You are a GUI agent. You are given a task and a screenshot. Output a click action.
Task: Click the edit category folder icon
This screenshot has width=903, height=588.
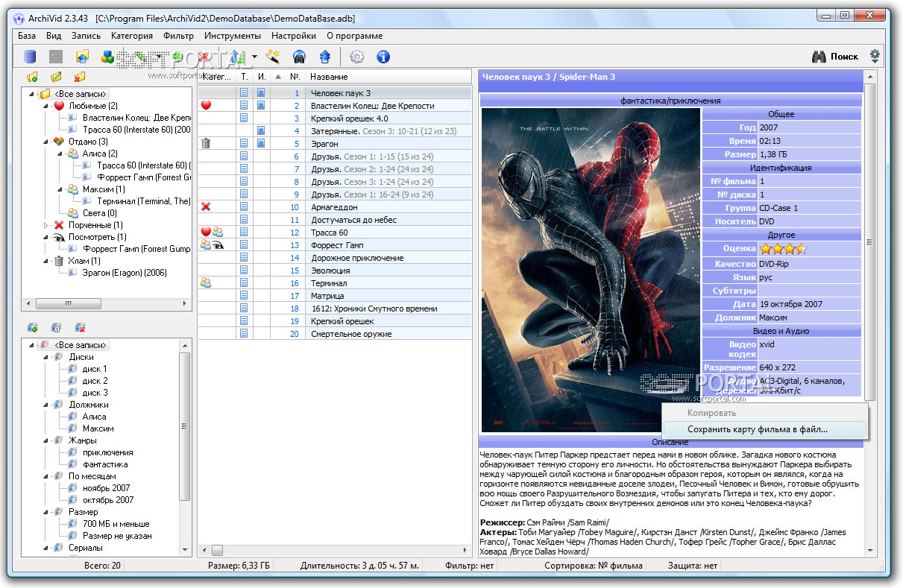(x=56, y=77)
